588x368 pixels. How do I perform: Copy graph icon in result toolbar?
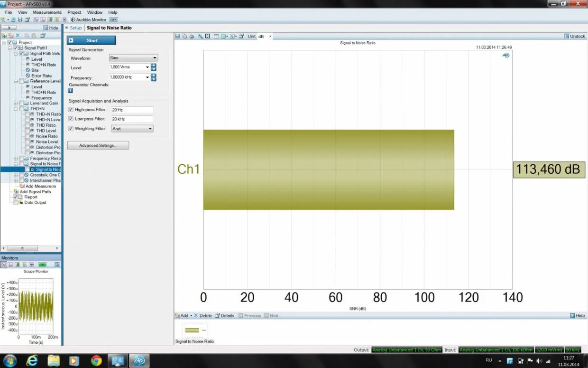coord(184,36)
